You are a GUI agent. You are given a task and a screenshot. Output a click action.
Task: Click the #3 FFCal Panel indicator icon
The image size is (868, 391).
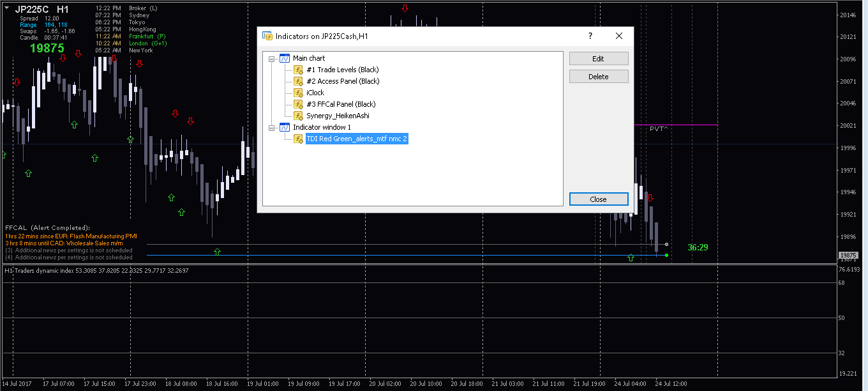coord(298,104)
